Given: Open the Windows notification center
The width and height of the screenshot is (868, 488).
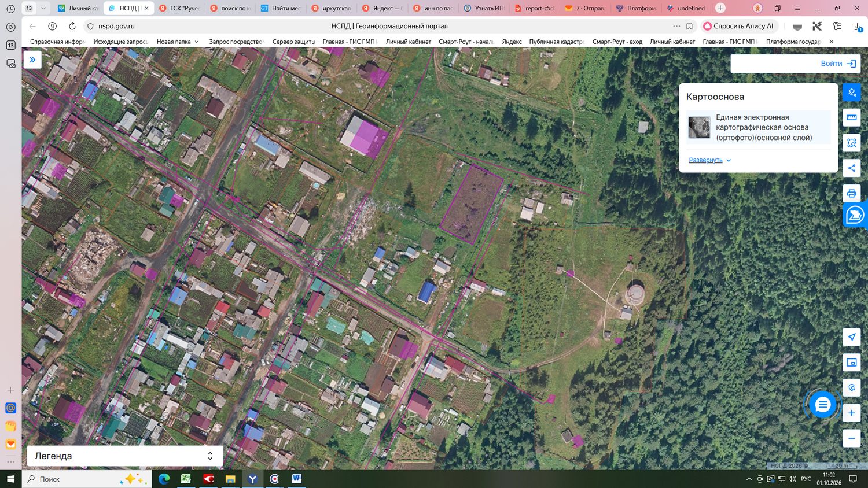Looking at the screenshot, I should [x=853, y=479].
